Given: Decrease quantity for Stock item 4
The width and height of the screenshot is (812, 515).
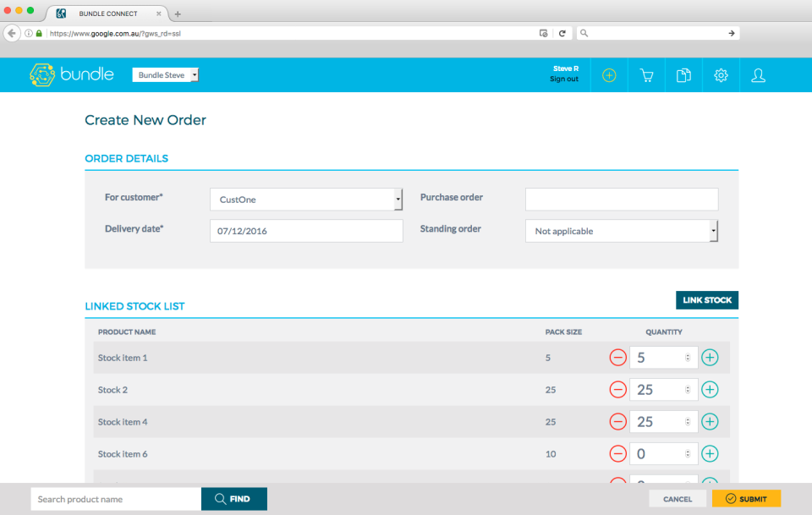Looking at the screenshot, I should click(617, 421).
